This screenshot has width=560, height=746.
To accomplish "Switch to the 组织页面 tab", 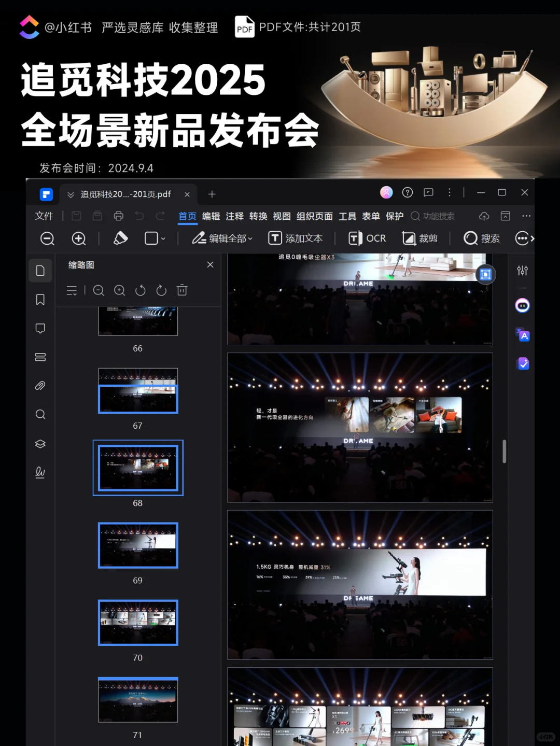I will (315, 216).
